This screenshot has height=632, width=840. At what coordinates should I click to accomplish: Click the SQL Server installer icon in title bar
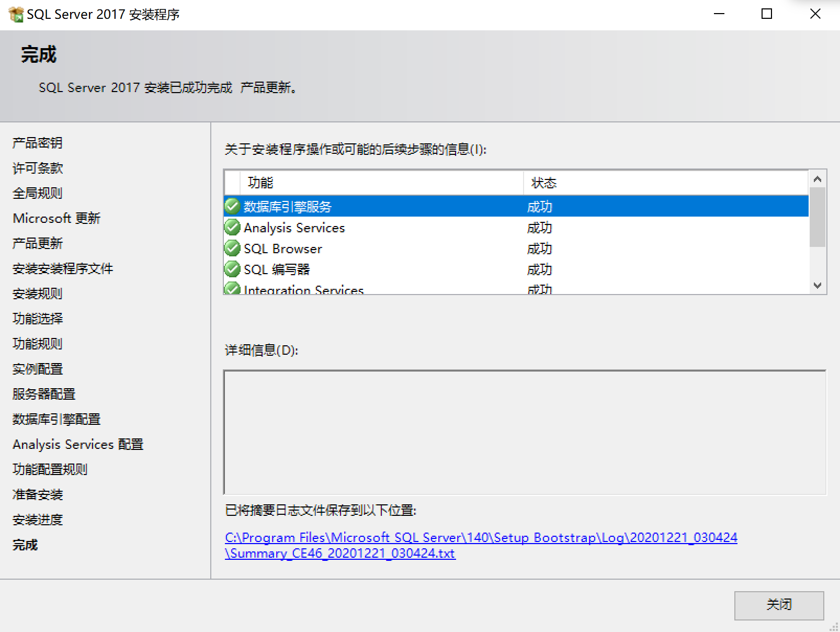[x=16, y=14]
